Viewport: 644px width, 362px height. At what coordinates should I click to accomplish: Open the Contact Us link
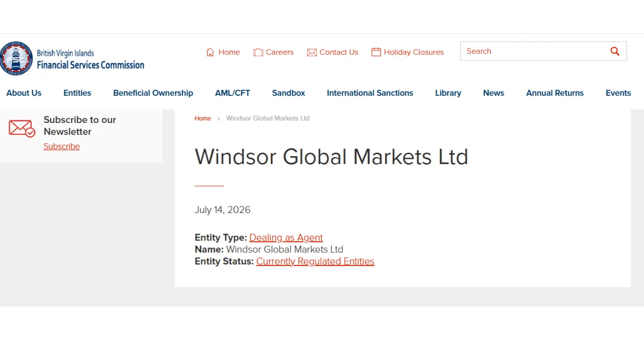click(339, 52)
